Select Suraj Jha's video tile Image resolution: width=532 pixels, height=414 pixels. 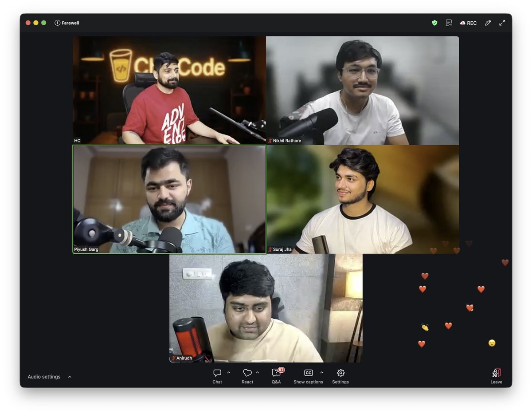363,199
